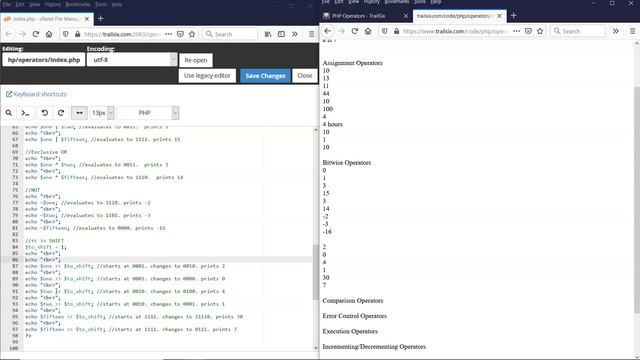Click the Save Changes button

[x=265, y=76]
